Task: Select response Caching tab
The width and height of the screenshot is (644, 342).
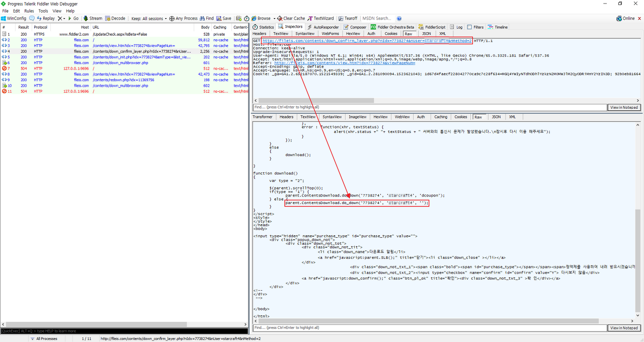Action: (441, 117)
